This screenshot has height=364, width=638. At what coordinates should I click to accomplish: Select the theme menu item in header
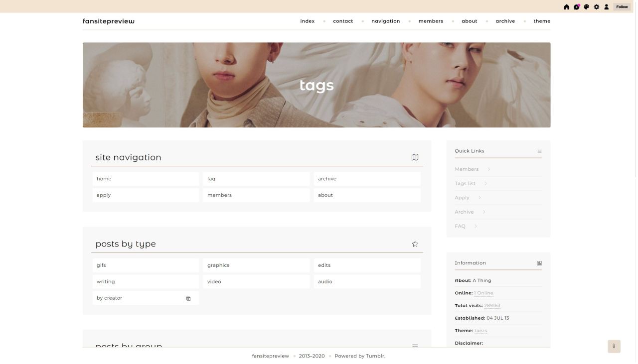click(x=542, y=21)
